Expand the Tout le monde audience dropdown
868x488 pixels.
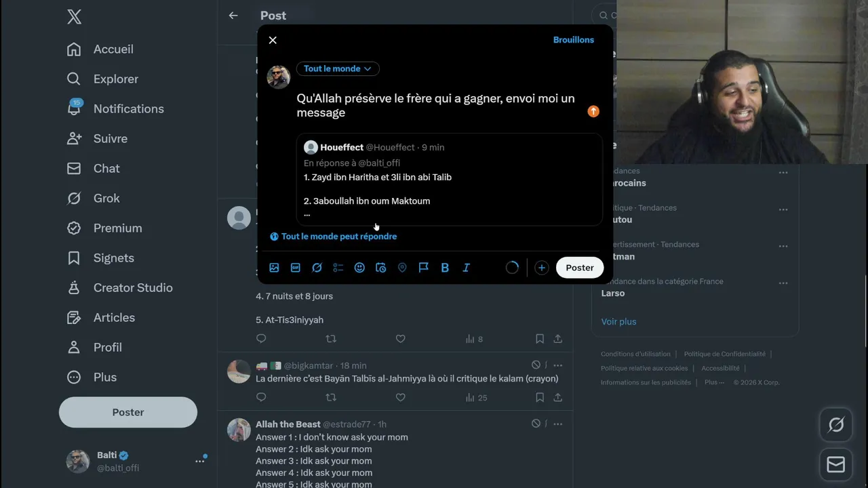click(338, 68)
